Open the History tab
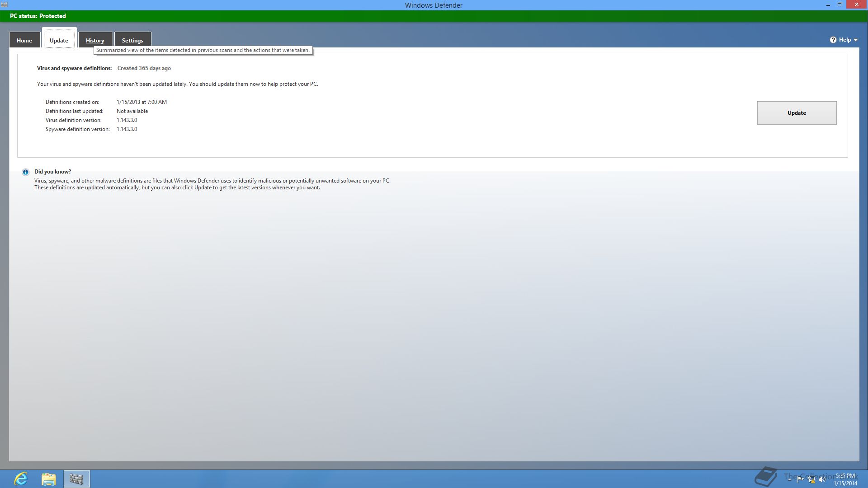This screenshot has height=488, width=868. point(95,40)
